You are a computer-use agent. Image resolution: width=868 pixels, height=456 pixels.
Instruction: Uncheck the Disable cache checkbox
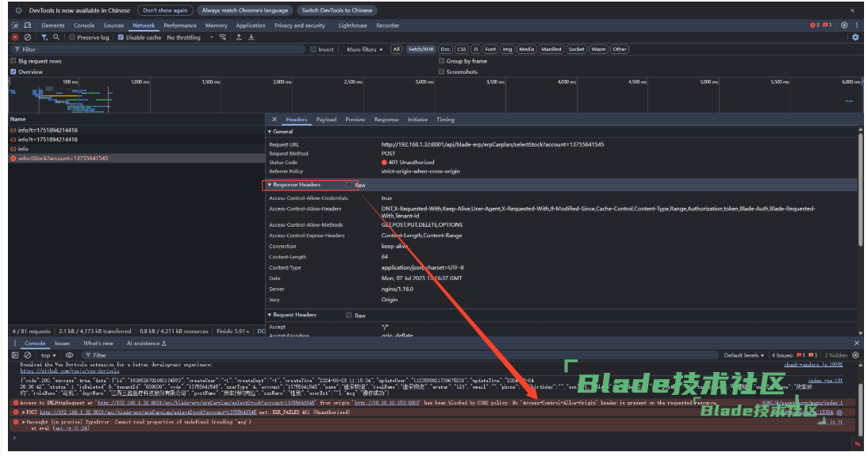(121, 37)
